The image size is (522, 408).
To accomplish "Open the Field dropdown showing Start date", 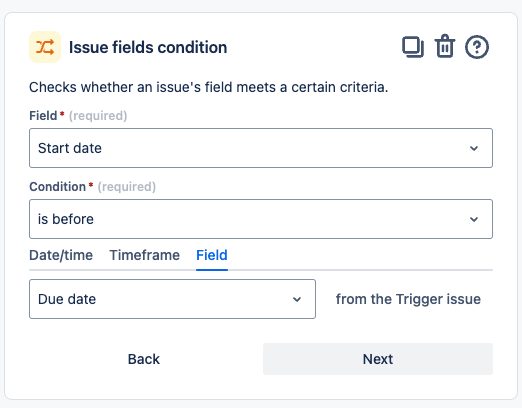I will pyautogui.click(x=261, y=148).
